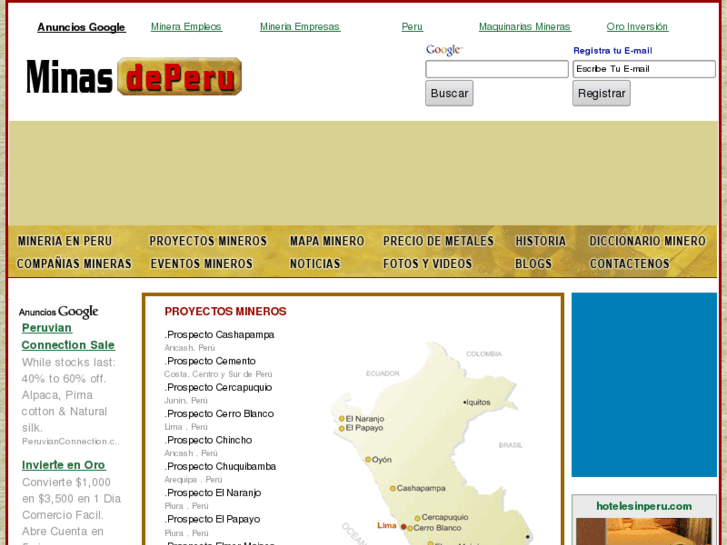Click the Cerro Blanco marker on the map
This screenshot has height=545, width=727.
[410, 528]
